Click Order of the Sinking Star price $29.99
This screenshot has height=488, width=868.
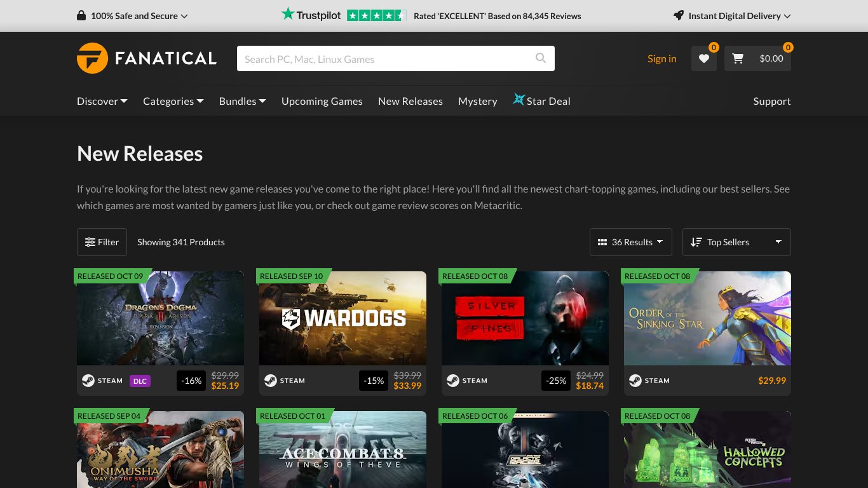(x=772, y=381)
